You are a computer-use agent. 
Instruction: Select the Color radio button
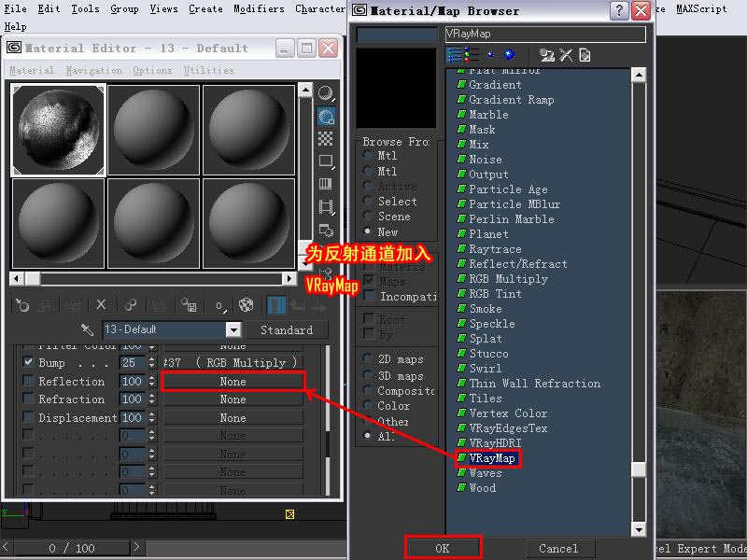point(367,405)
